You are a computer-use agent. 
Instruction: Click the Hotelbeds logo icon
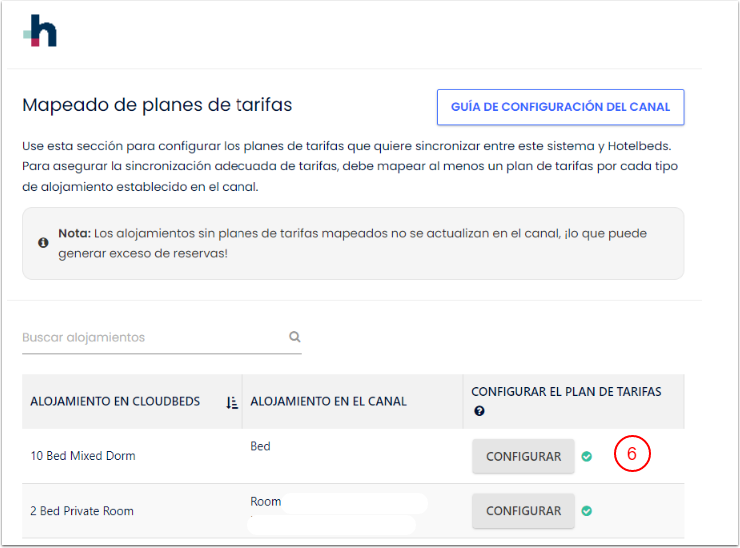pos(40,31)
